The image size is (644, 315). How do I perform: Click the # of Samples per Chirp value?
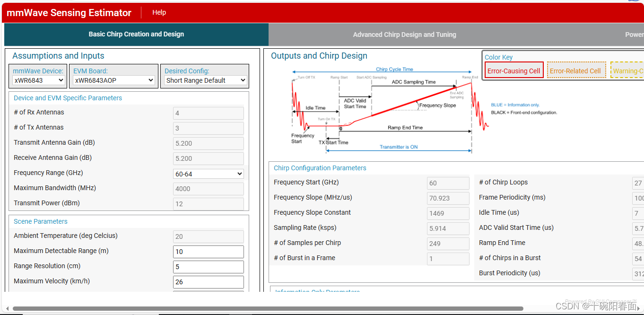click(x=448, y=244)
